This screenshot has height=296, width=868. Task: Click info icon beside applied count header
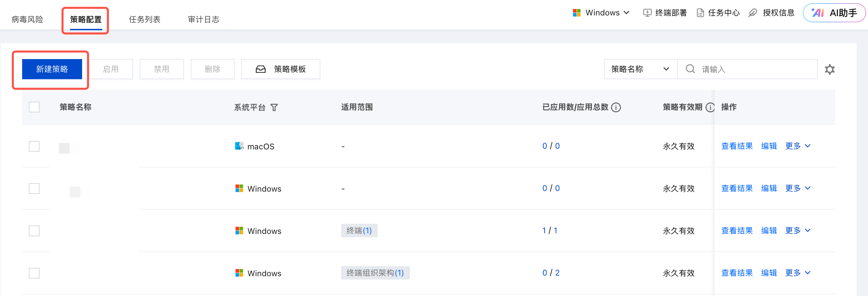pyautogui.click(x=616, y=107)
